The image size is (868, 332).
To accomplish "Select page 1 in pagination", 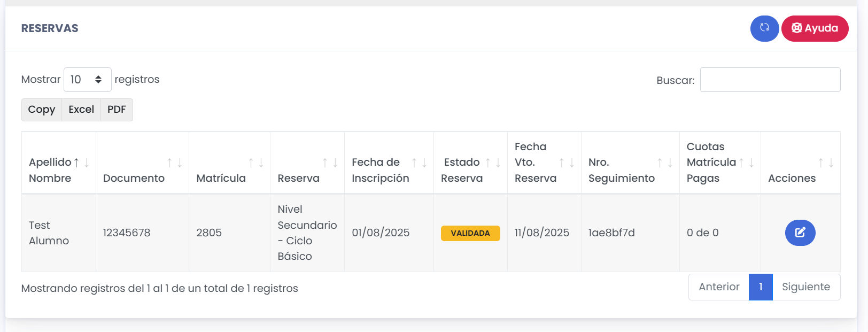I will (x=761, y=287).
